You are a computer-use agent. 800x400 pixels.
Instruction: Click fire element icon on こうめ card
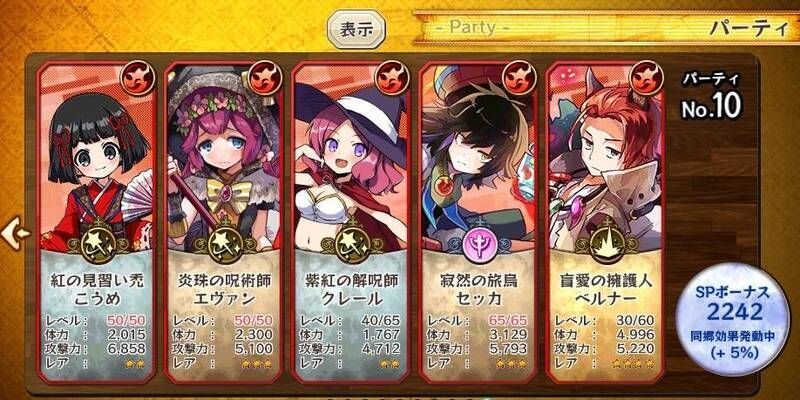(138, 78)
